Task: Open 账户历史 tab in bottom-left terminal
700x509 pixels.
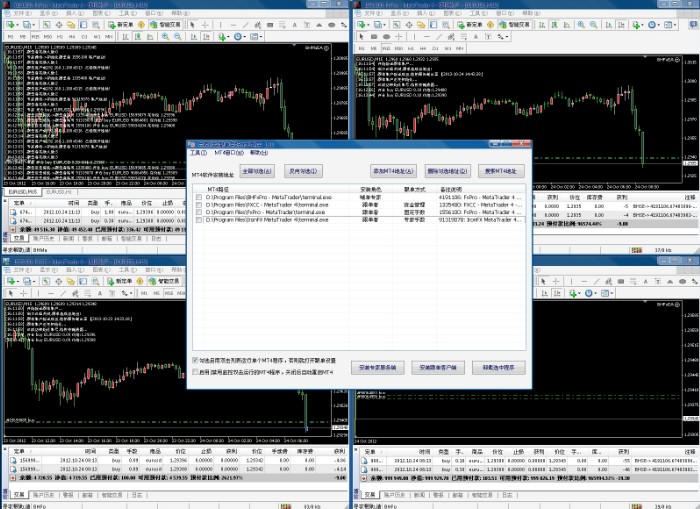Action: coord(44,495)
